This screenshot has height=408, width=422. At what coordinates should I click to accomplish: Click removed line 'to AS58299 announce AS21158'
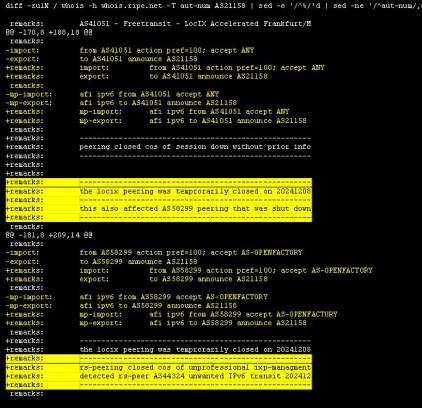(x=101, y=262)
